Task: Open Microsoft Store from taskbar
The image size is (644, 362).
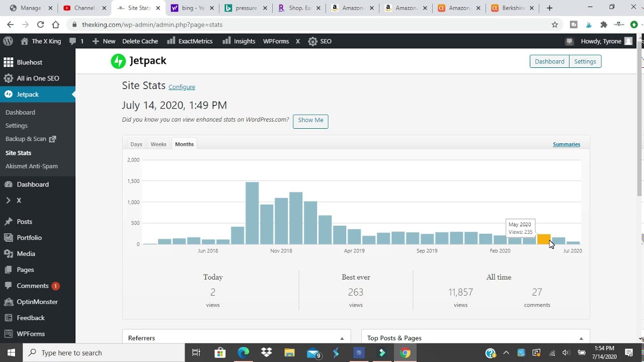Action: (220, 352)
